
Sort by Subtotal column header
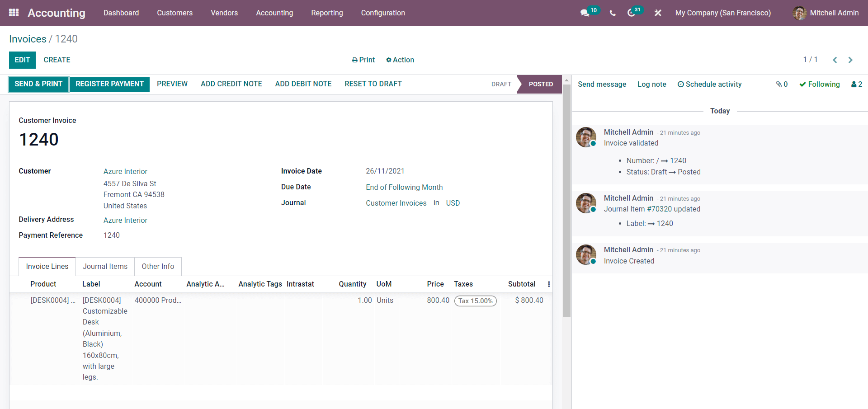521,284
